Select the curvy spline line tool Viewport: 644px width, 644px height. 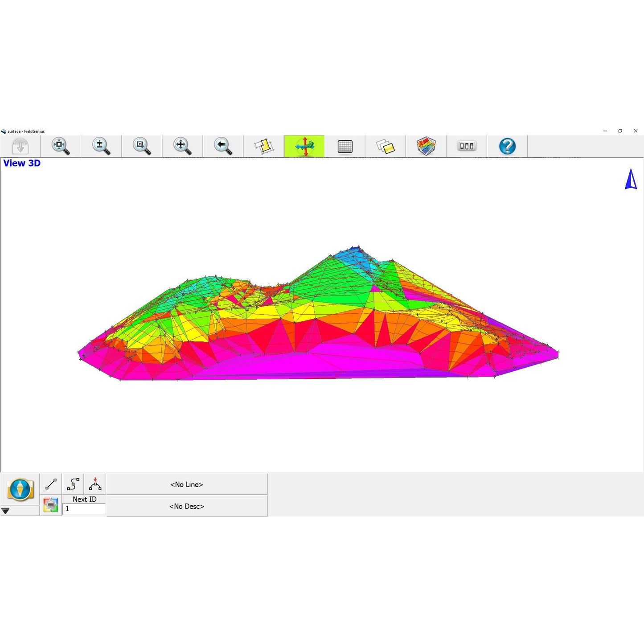click(x=73, y=484)
